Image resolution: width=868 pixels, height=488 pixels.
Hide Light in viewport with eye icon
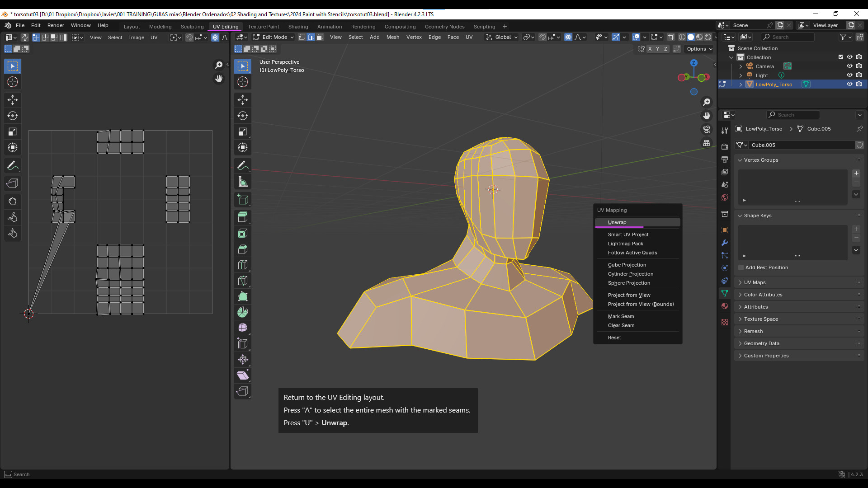(x=849, y=75)
